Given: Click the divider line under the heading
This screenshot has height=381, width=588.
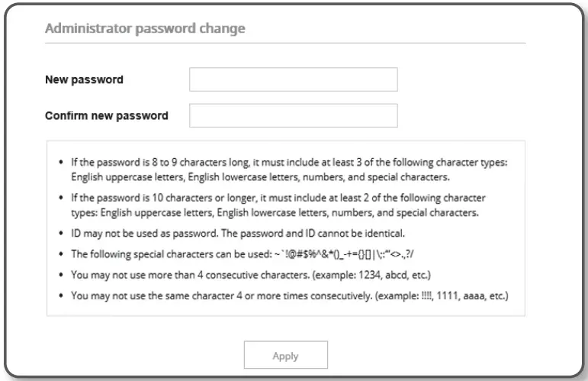Looking at the screenshot, I should click(285, 44).
